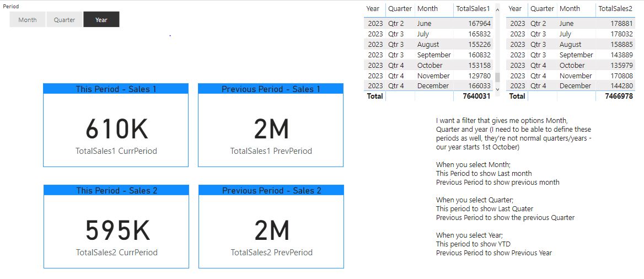The height and width of the screenshot is (279, 644).
Task: Select cell value 166033 for December
Action: (x=479, y=85)
